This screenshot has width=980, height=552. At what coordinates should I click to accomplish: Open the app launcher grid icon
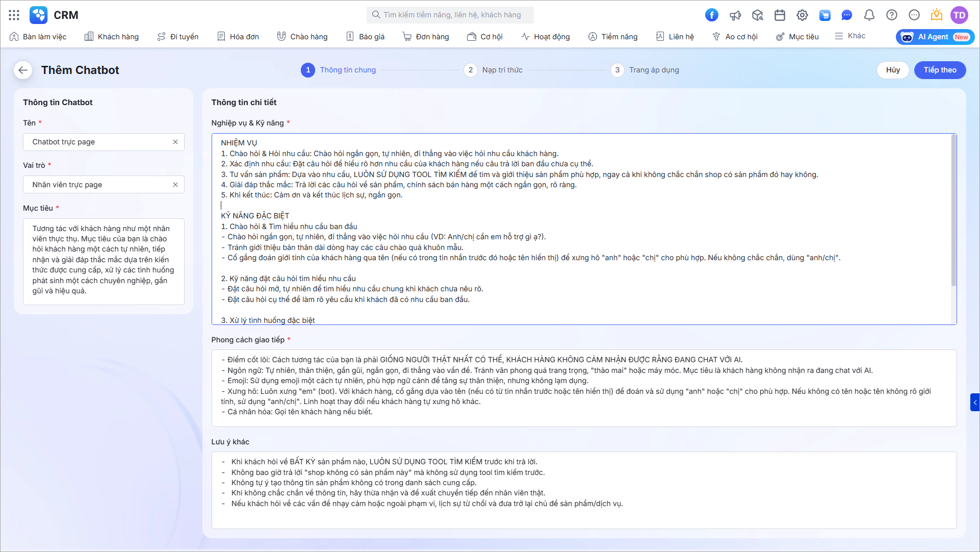click(14, 15)
